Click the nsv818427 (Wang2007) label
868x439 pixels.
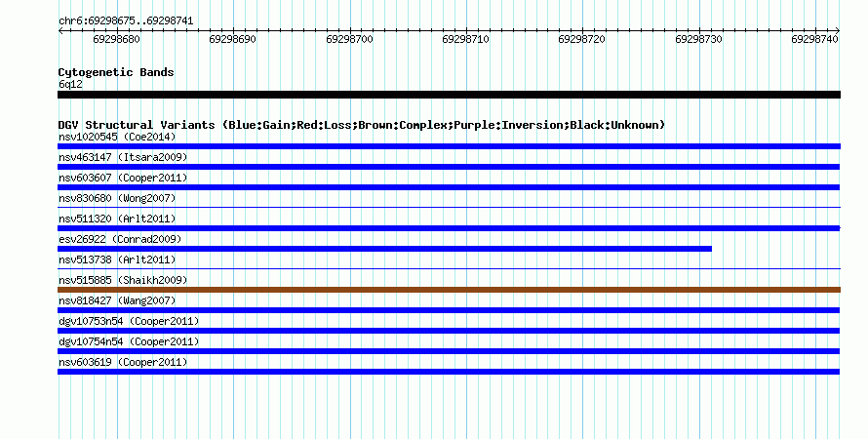[x=117, y=300]
